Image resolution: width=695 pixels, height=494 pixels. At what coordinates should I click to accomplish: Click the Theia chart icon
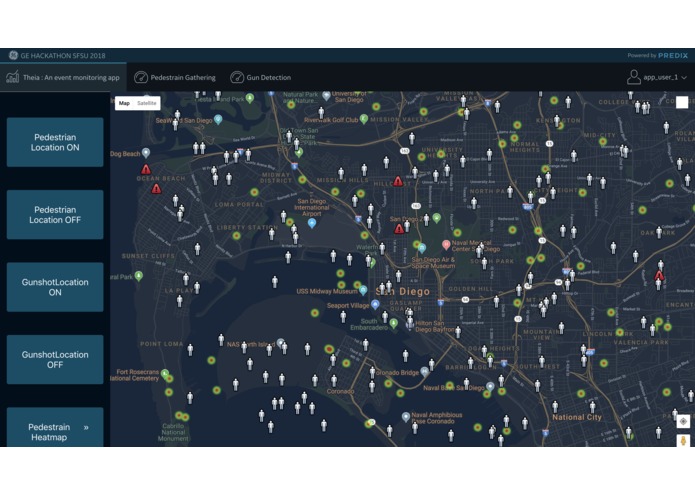(x=12, y=77)
